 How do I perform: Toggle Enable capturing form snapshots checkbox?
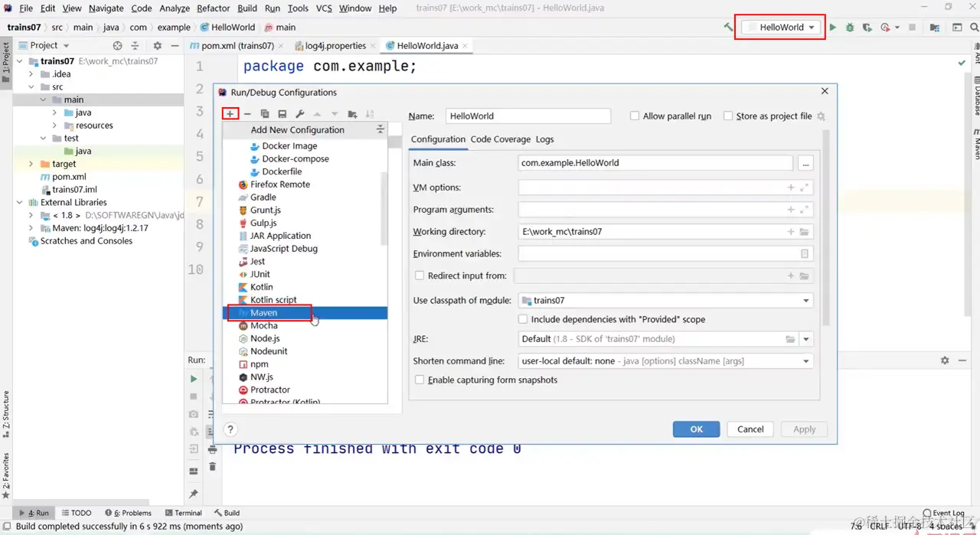(419, 380)
